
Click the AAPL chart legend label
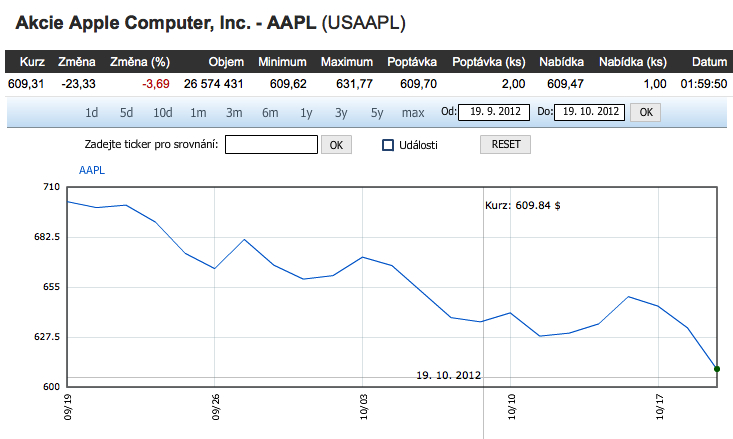click(x=92, y=170)
